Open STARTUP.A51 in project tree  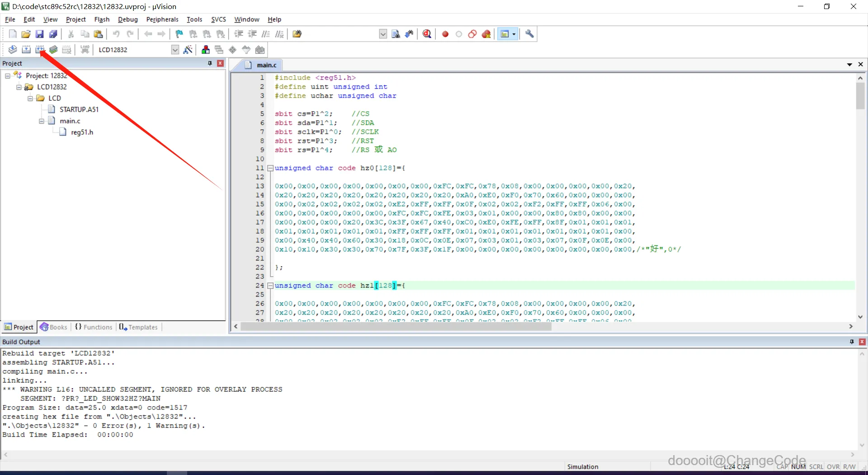click(79, 109)
